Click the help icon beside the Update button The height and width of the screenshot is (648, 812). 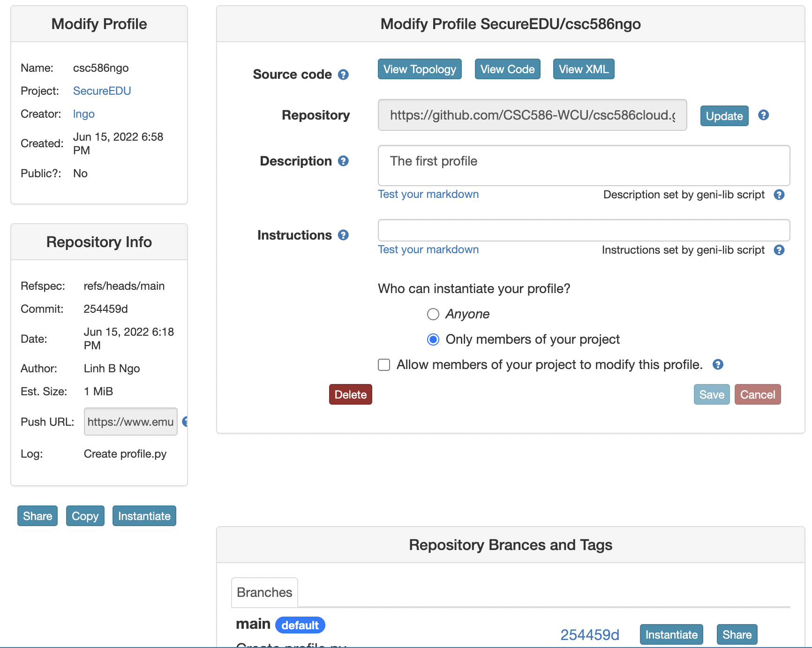[763, 115]
